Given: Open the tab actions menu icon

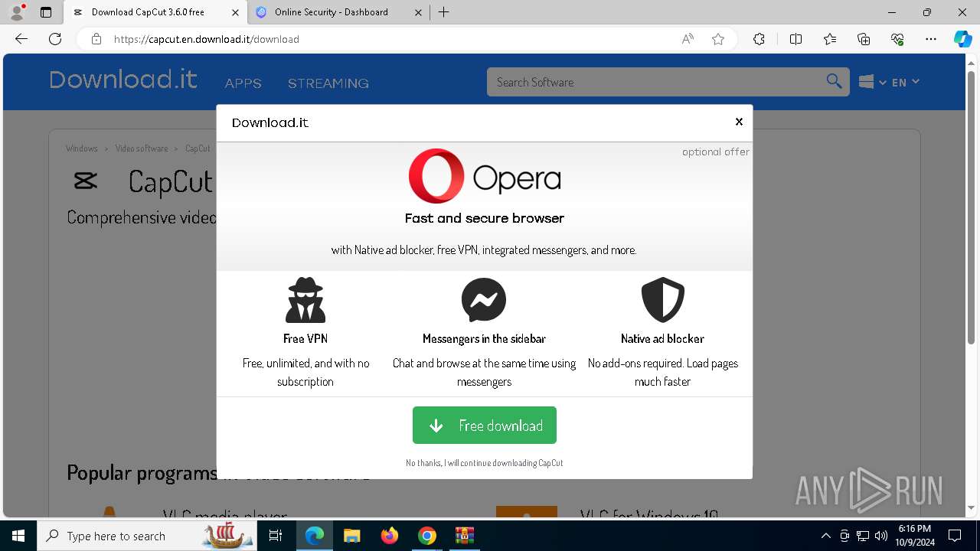Looking at the screenshot, I should pyautogui.click(x=46, y=12).
